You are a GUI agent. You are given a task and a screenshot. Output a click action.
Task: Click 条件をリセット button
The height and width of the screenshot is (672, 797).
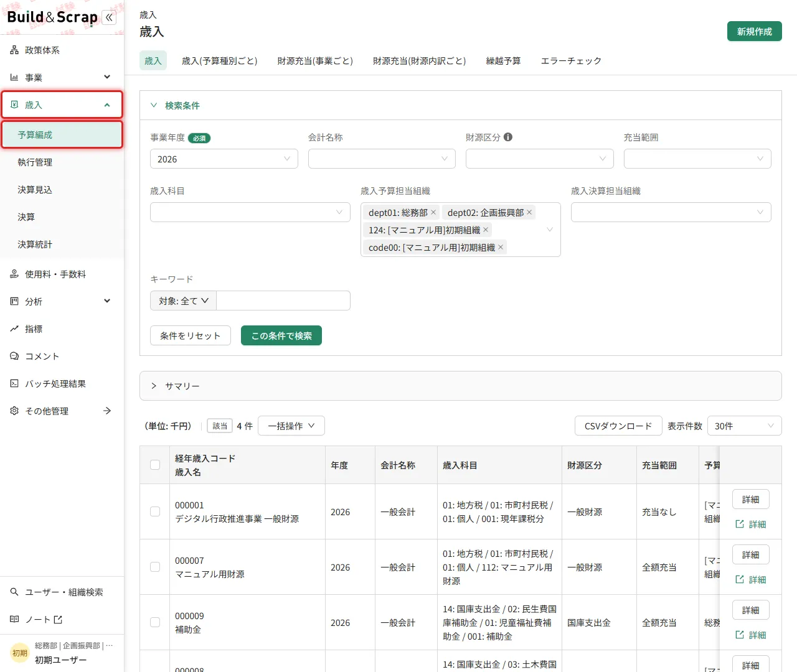pyautogui.click(x=191, y=336)
